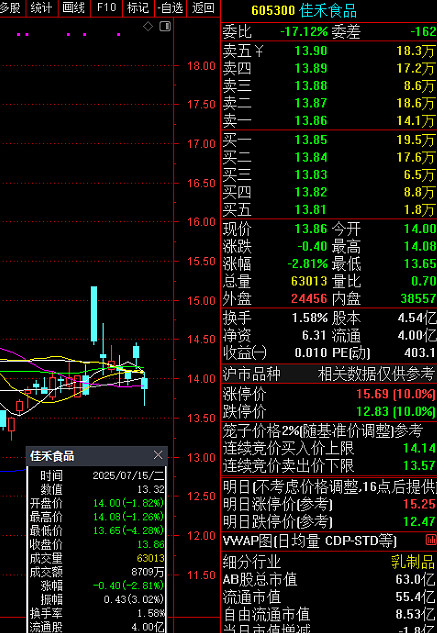Toggle the side panel layout icon
This screenshot has height=633, width=437.
pos(165,27)
